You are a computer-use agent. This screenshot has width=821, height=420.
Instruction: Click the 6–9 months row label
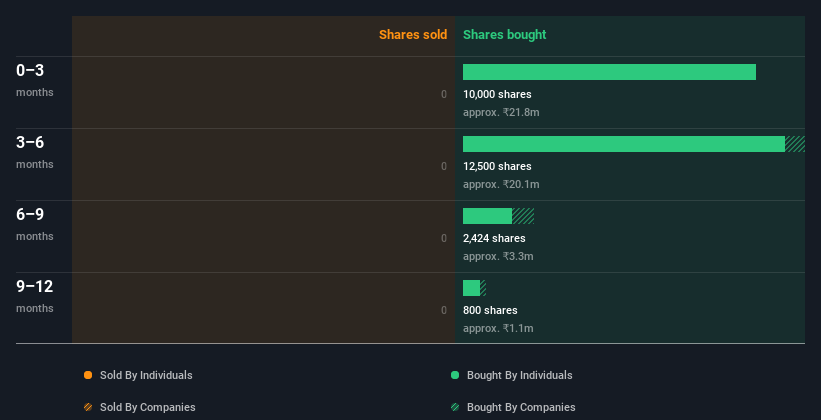tap(35, 224)
